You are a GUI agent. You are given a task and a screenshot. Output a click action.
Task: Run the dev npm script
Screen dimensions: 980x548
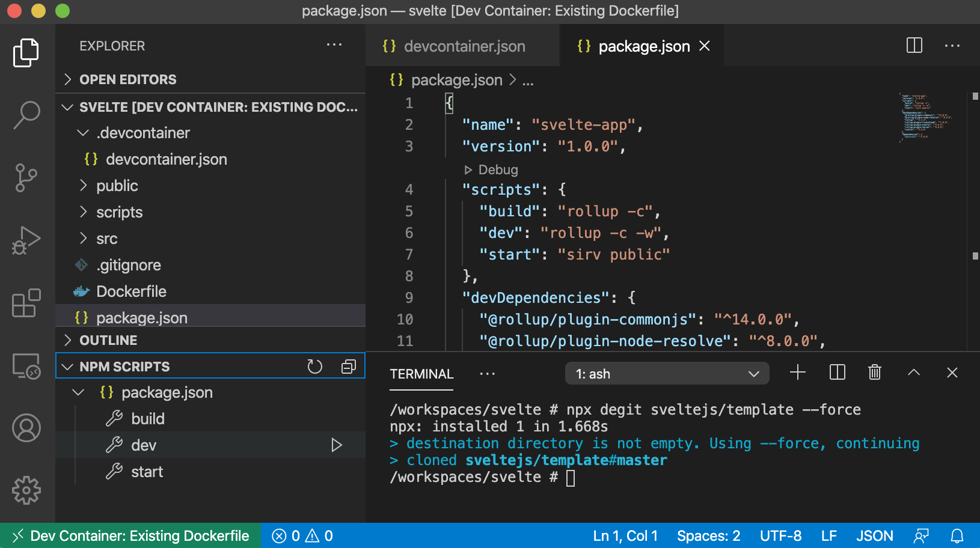coord(337,445)
